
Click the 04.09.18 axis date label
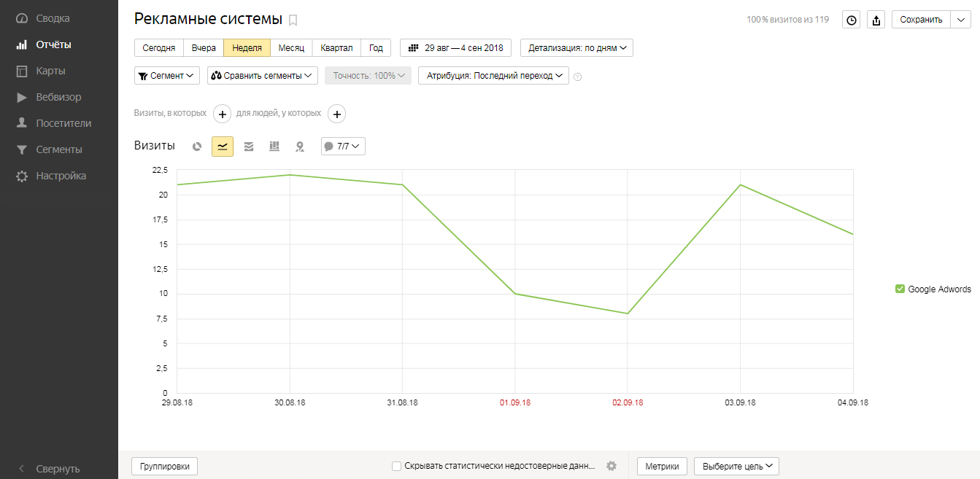click(x=853, y=402)
